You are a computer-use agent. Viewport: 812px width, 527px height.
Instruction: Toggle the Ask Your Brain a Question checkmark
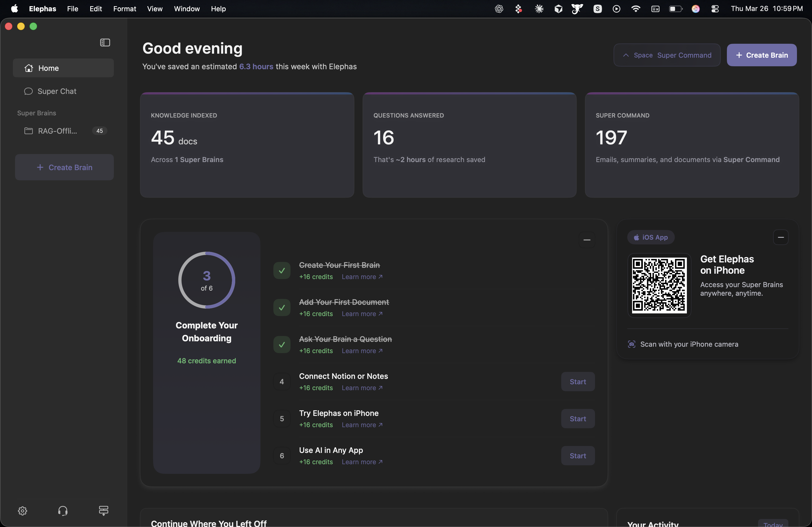281,344
